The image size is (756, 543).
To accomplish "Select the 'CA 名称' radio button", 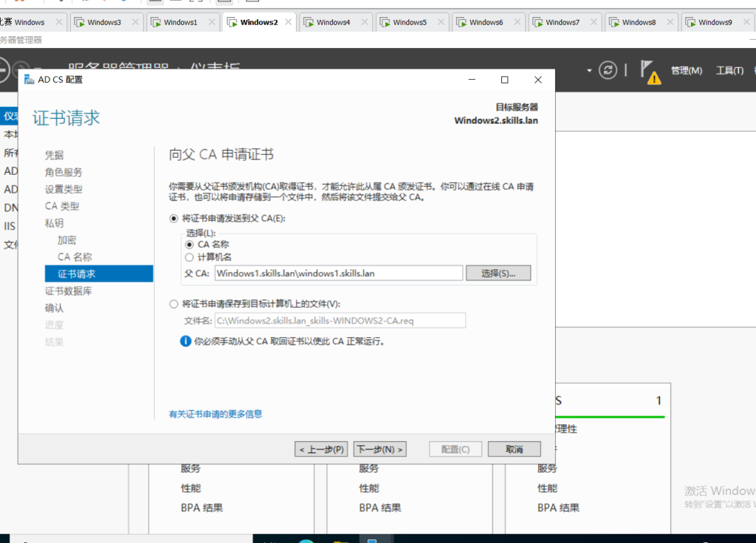I will [x=190, y=244].
